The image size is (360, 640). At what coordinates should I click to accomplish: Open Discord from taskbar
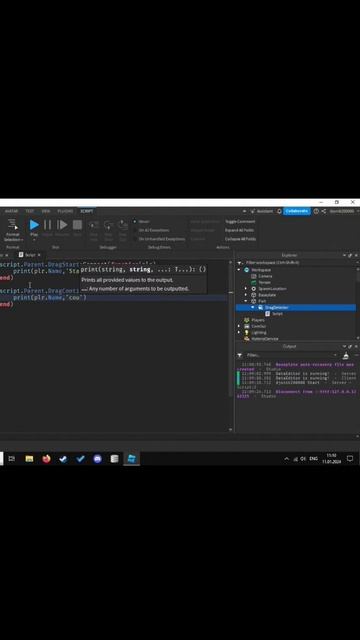coord(97,459)
